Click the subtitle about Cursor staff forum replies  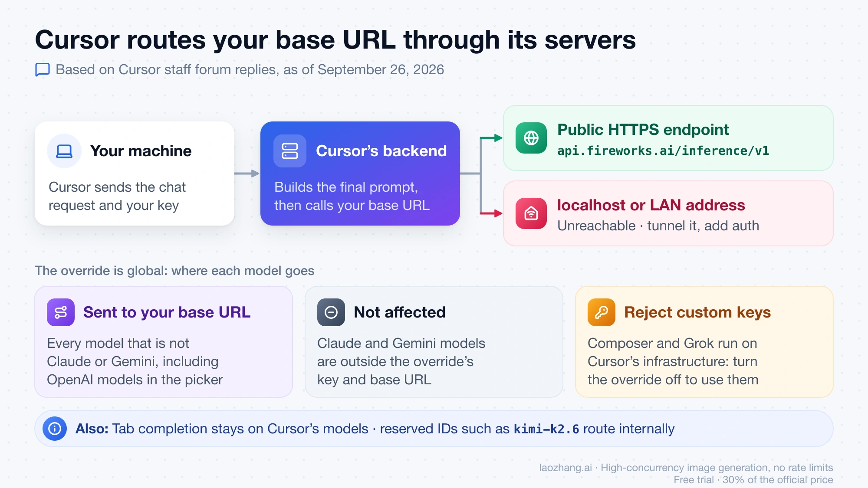pyautogui.click(x=250, y=70)
